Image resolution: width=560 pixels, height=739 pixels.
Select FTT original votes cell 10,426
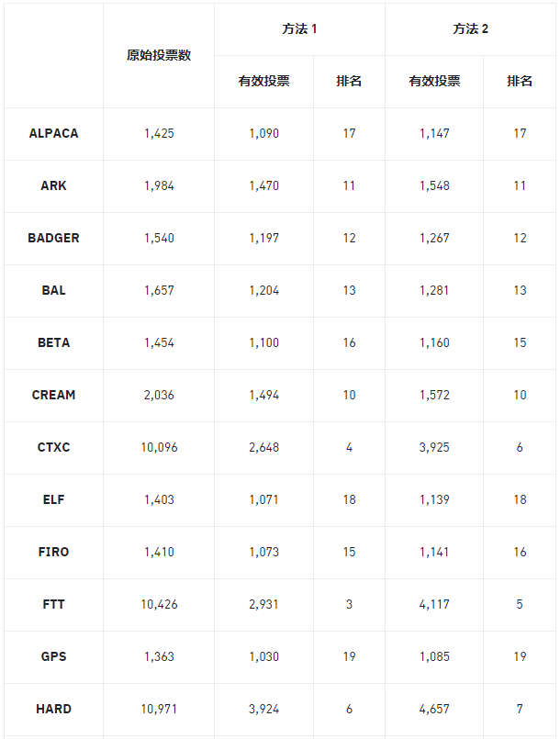click(x=159, y=604)
